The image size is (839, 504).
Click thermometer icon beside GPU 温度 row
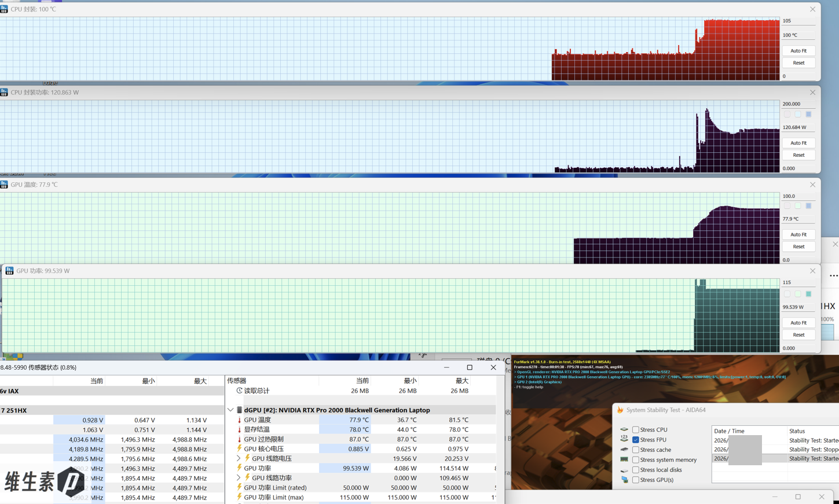(239, 420)
